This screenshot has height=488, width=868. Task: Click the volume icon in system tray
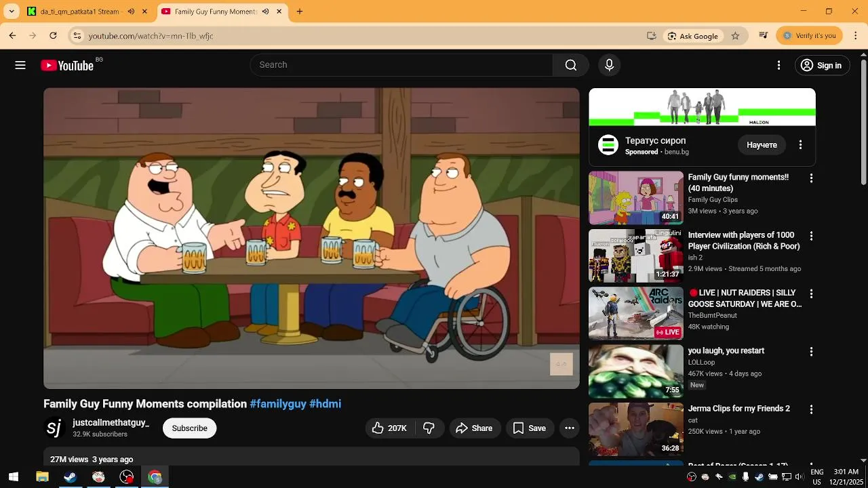point(799,477)
